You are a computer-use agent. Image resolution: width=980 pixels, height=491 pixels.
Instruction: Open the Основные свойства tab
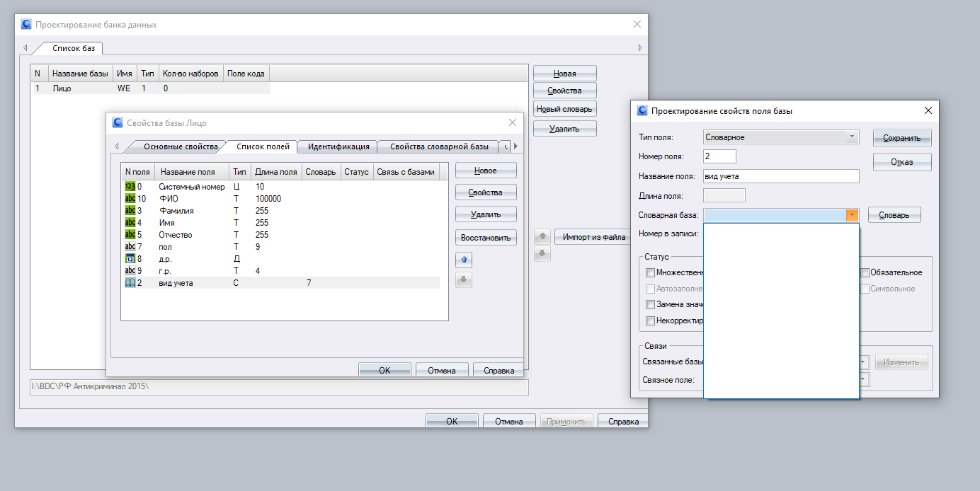point(181,146)
